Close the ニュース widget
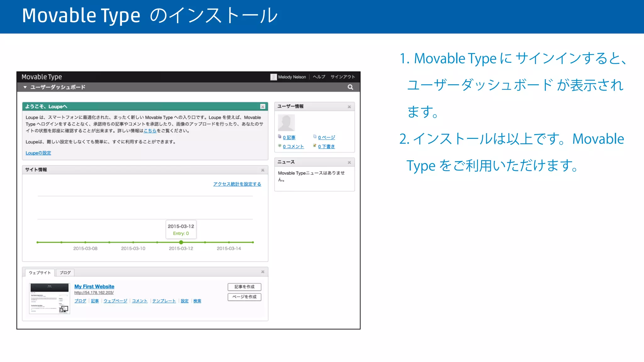Image resolution: width=644 pixels, height=362 pixels. [349, 162]
